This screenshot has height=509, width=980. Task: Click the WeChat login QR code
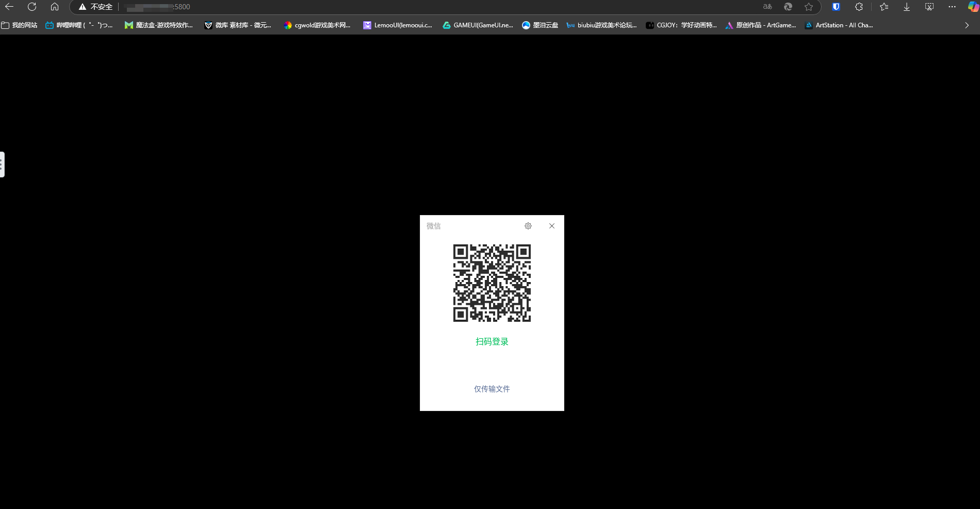tap(492, 283)
